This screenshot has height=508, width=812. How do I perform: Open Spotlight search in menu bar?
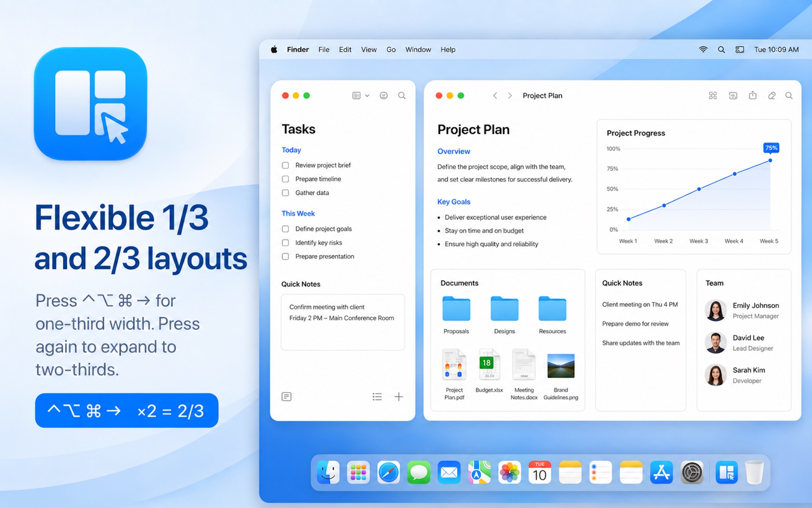[721, 50]
